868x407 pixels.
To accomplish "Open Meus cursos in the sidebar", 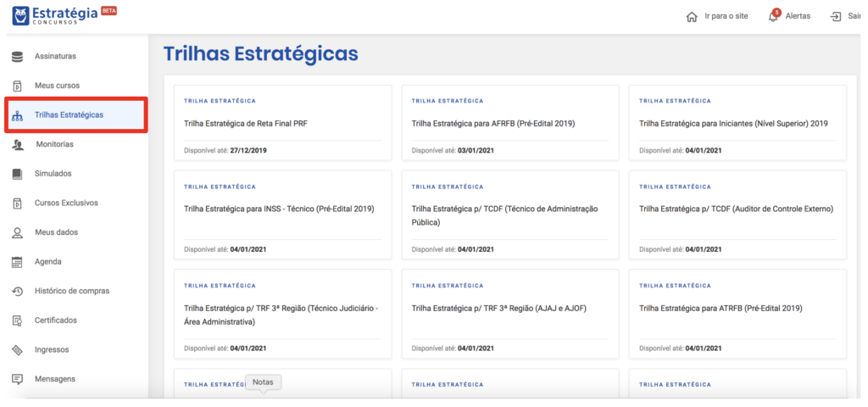I will point(57,86).
